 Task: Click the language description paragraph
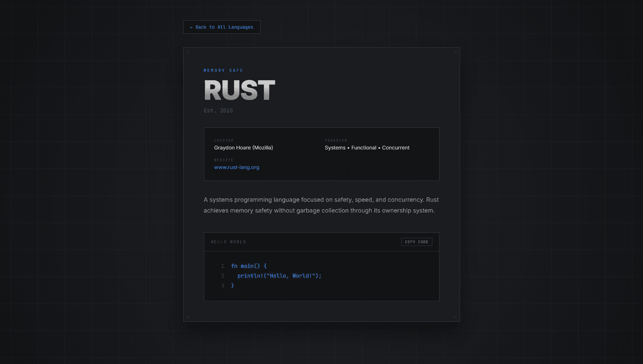(321, 205)
